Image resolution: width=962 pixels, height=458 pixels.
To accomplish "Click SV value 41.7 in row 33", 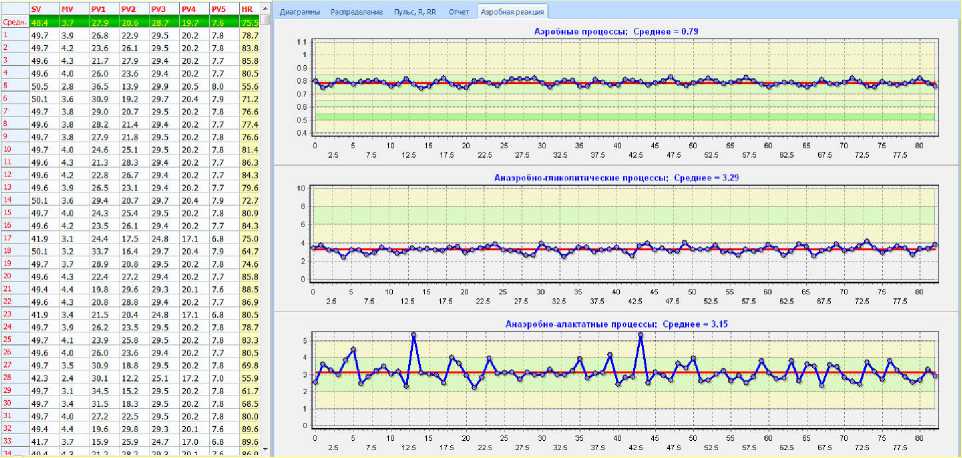I will coord(44,441).
